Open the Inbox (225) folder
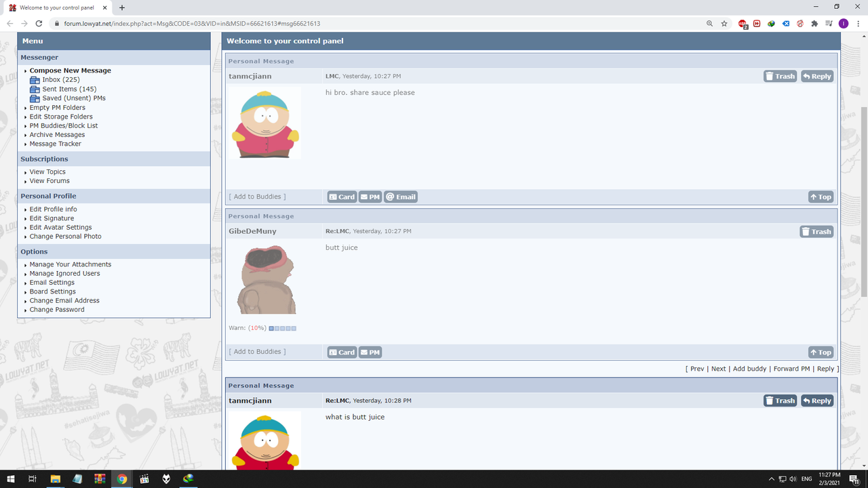The image size is (868, 488). click(61, 80)
